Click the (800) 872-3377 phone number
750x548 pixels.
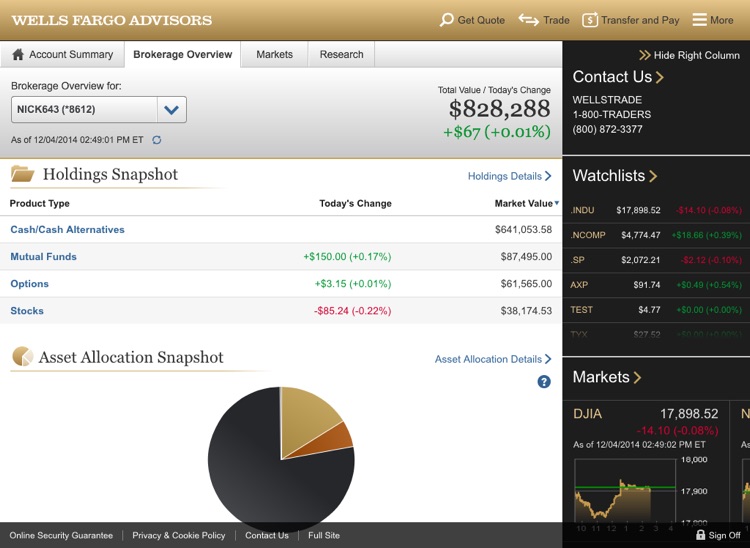pyautogui.click(x=607, y=129)
